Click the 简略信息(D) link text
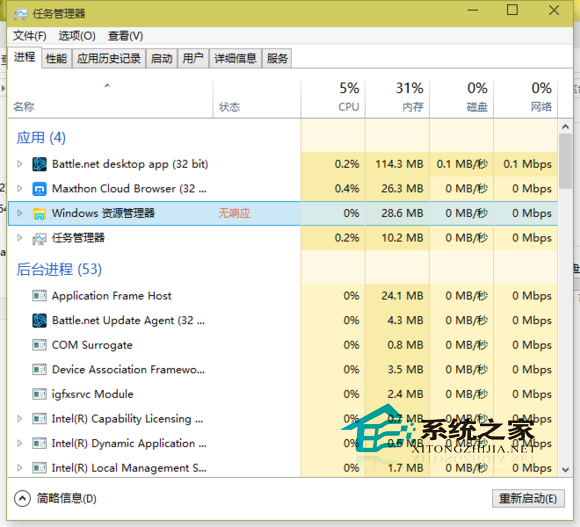Image resolution: width=580 pixels, height=527 pixels. pyautogui.click(x=67, y=499)
